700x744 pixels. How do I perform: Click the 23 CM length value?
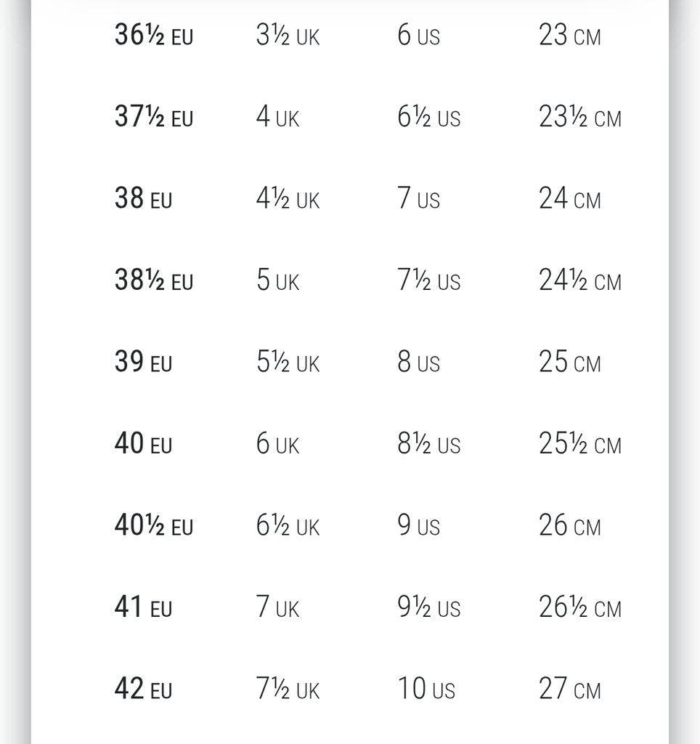point(569,36)
